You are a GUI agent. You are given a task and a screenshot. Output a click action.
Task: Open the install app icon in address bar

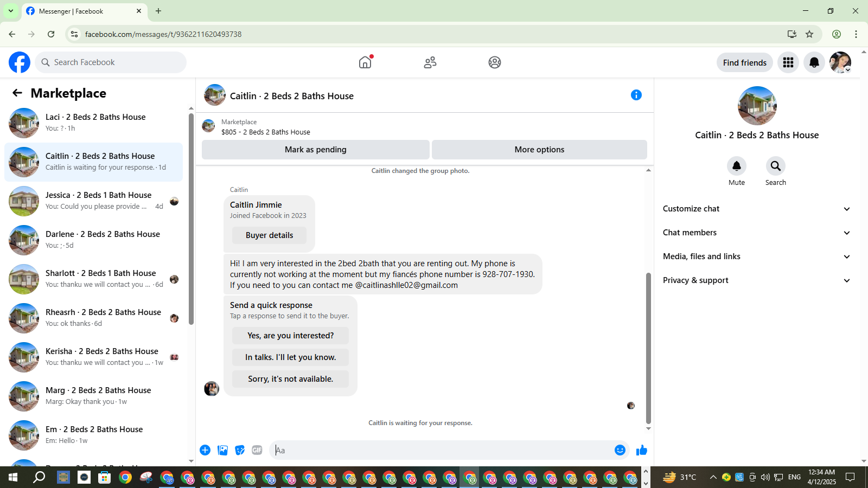coord(792,34)
